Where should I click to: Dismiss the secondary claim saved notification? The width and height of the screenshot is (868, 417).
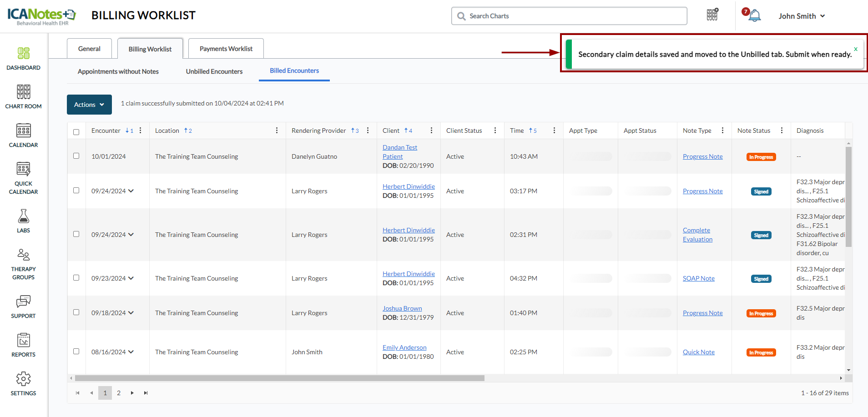(855, 49)
